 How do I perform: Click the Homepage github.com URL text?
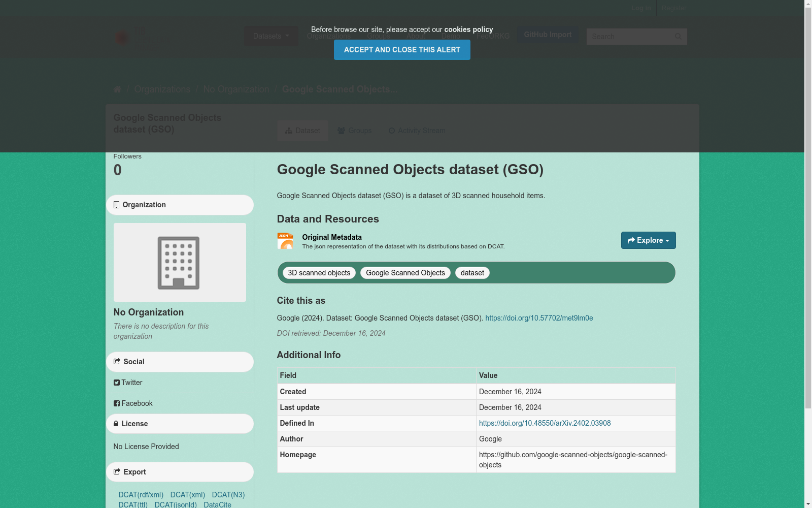point(573,460)
